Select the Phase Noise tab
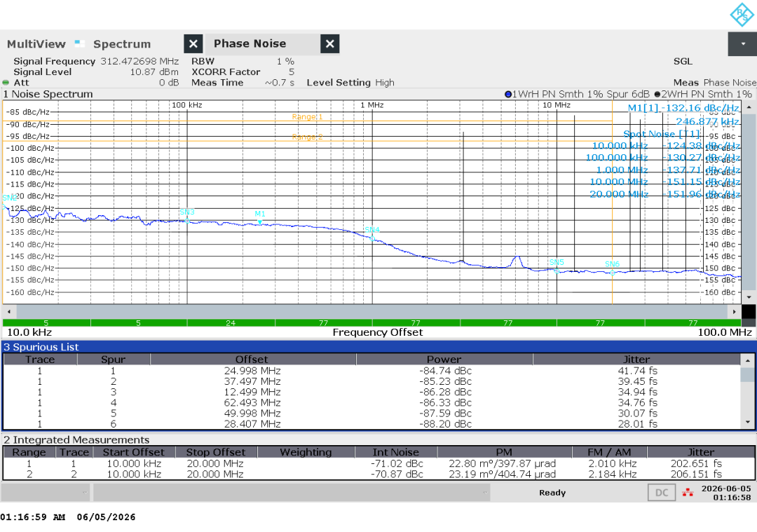 250,43
